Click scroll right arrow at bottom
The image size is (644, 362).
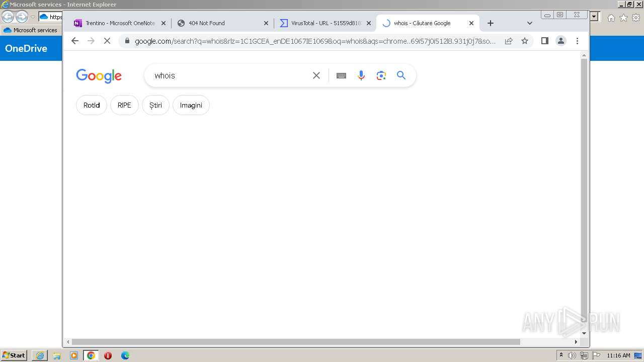576,342
